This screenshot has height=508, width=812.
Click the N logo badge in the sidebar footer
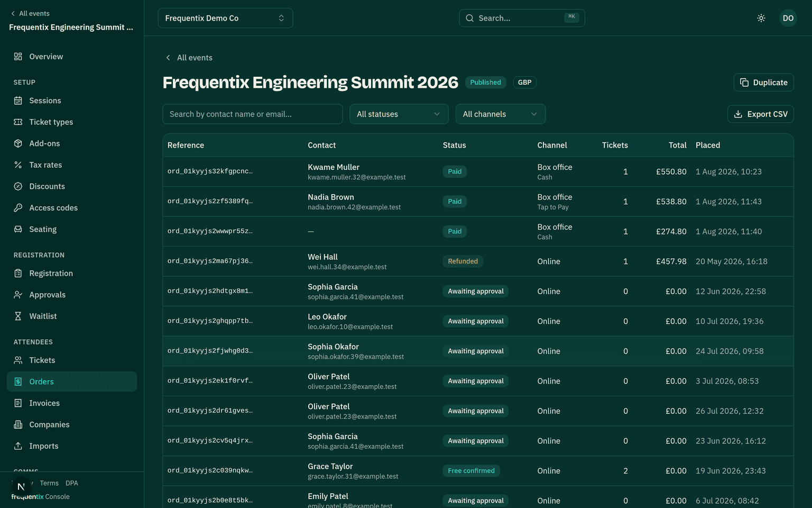[x=21, y=486]
